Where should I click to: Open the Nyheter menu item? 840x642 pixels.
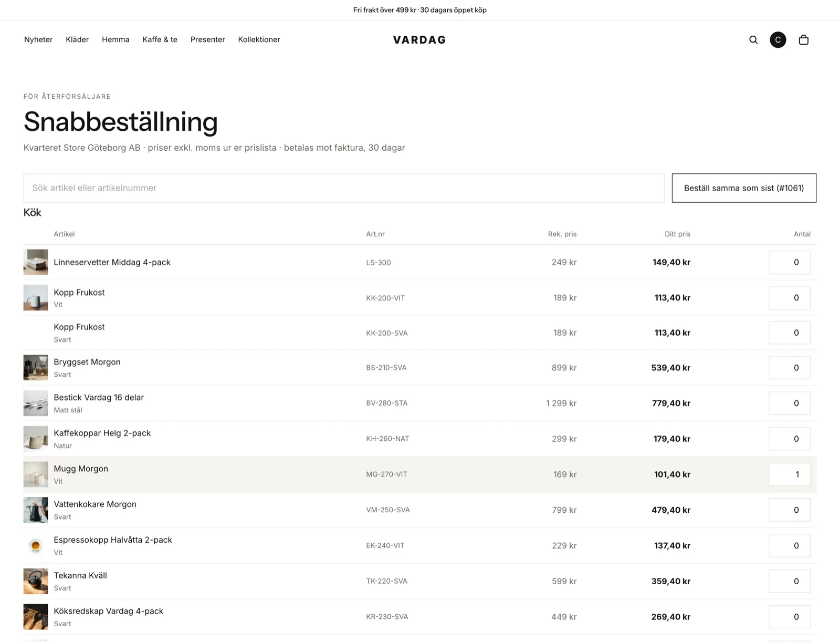pyautogui.click(x=38, y=39)
